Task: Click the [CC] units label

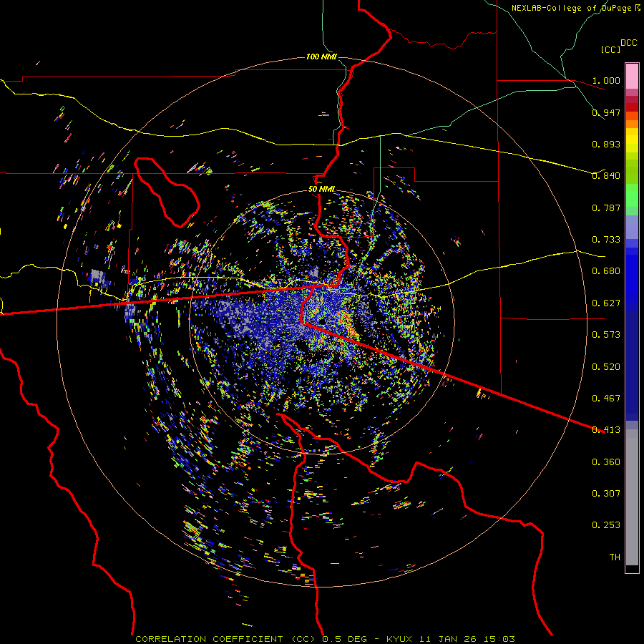Action: 610,49
